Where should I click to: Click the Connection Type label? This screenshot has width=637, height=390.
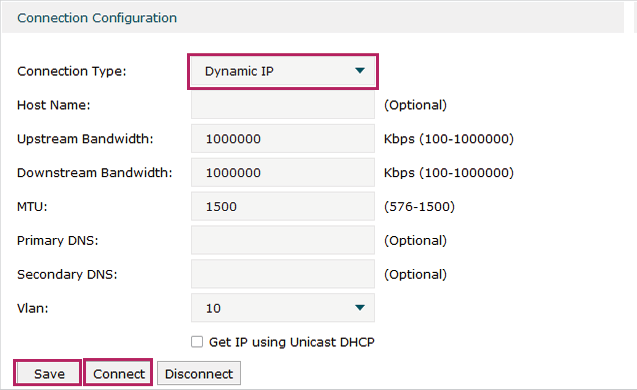click(x=72, y=71)
